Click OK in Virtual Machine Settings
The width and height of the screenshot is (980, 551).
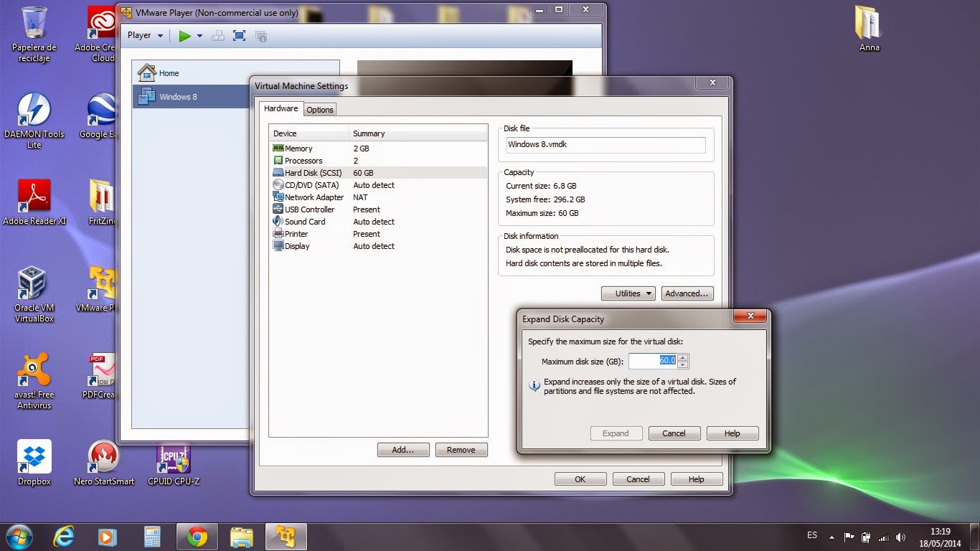(580, 479)
